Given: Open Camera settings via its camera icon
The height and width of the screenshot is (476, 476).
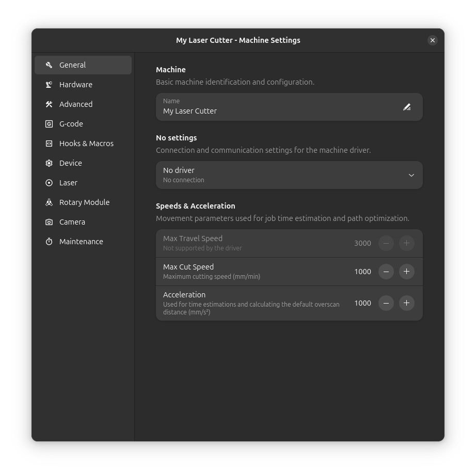Looking at the screenshot, I should (x=49, y=221).
